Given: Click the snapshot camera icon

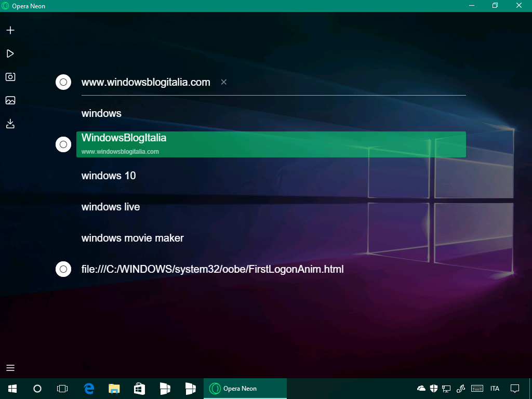Looking at the screenshot, I should tap(10, 77).
